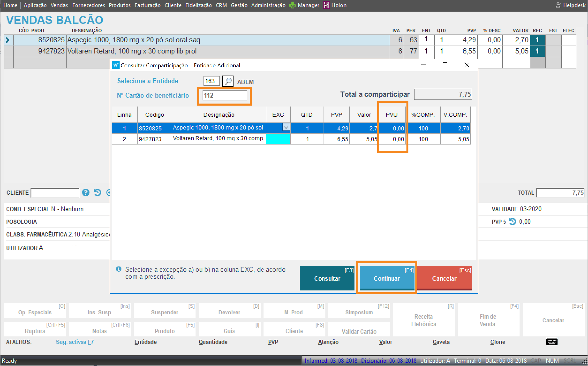Click Sug. activas F7 link
The height and width of the screenshot is (366, 588).
75,342
